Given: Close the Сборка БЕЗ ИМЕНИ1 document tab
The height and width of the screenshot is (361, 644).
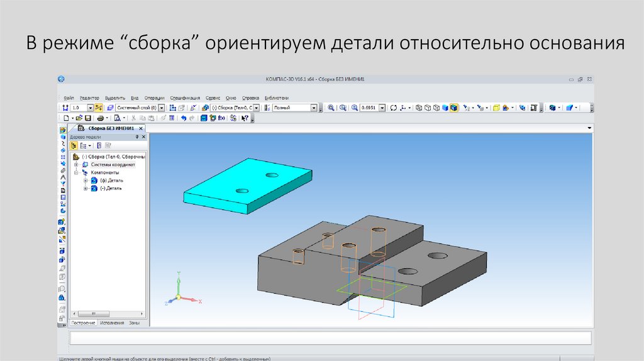Looking at the screenshot, I should 140,128.
